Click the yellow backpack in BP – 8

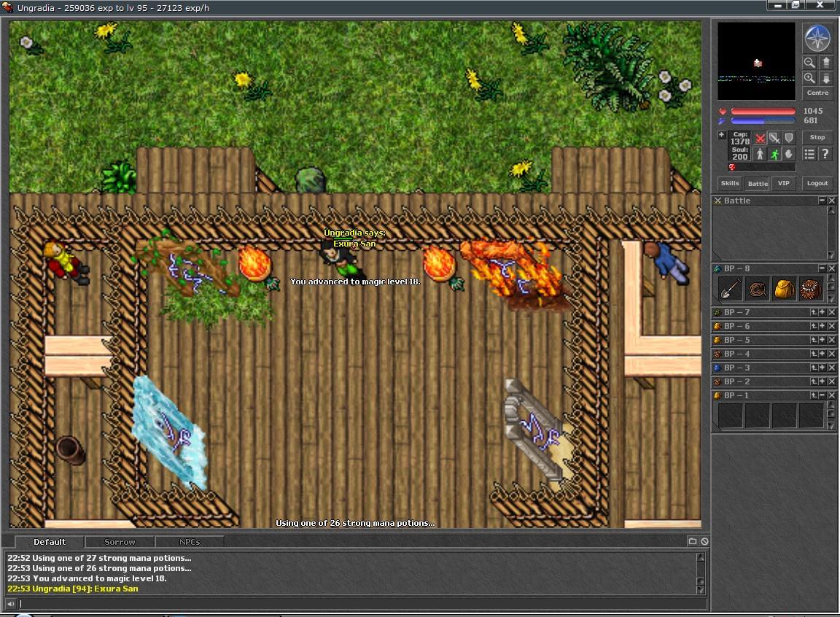pos(785,290)
